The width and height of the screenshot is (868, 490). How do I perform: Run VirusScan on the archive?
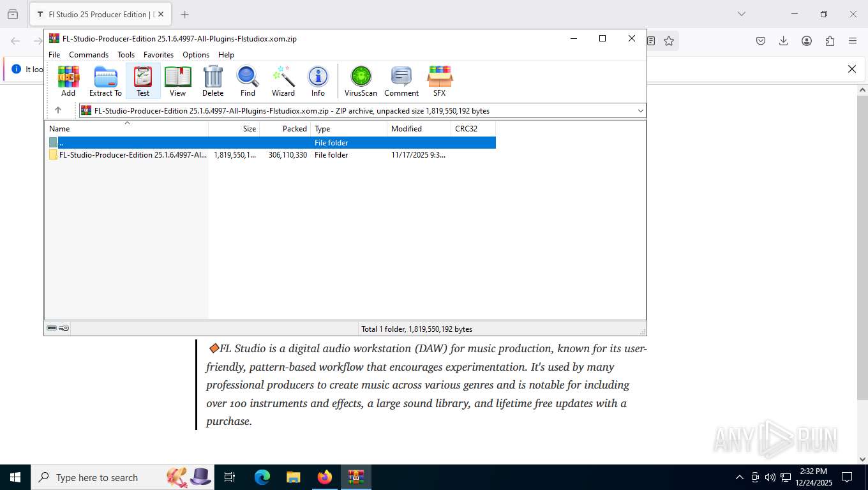point(361,81)
